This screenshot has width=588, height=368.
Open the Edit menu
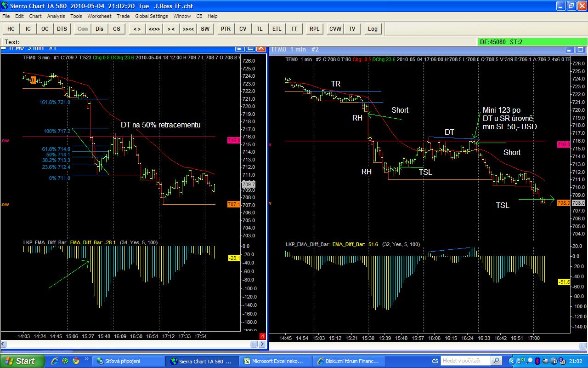(19, 16)
